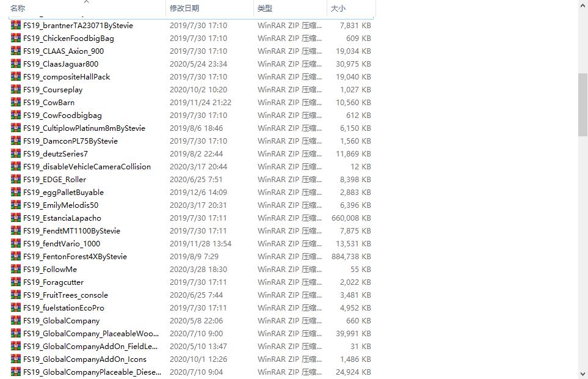The width and height of the screenshot is (588, 379).
Task: Click the archive icon next to FS19_GlobalCompany
Action: (x=15, y=321)
